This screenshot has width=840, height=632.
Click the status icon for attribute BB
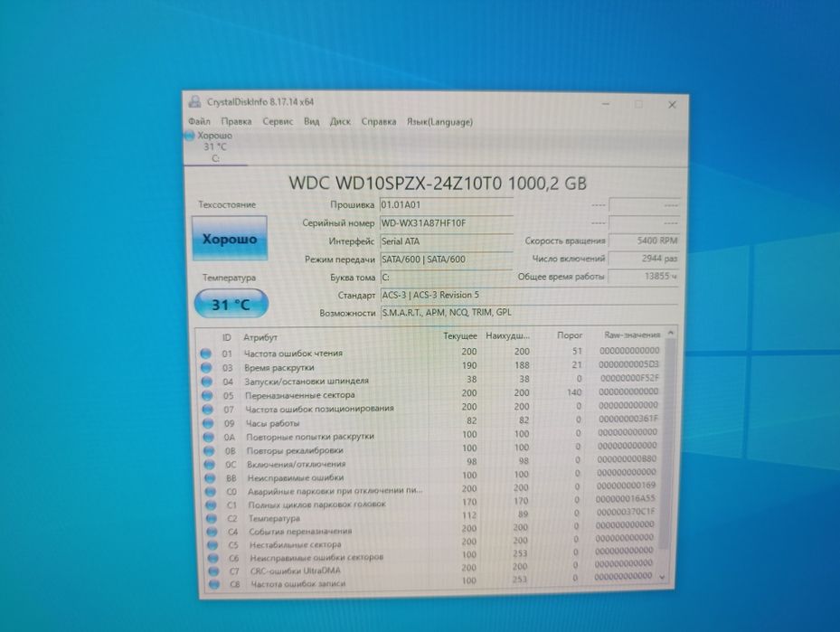coord(211,477)
